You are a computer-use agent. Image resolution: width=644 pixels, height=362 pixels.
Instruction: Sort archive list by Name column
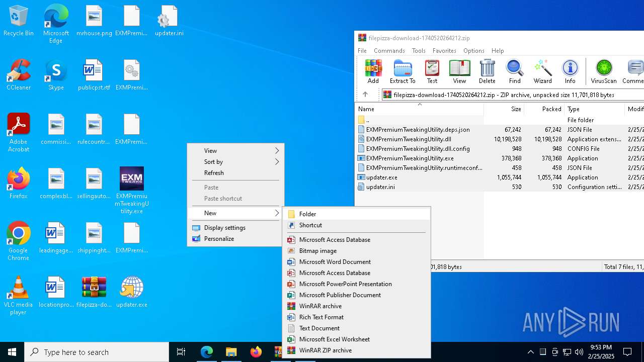click(x=420, y=109)
